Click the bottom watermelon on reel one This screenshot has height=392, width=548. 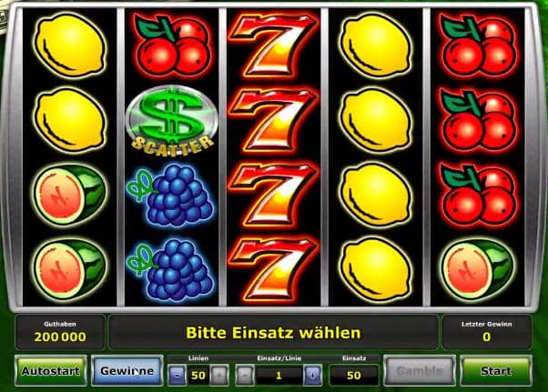point(69,269)
